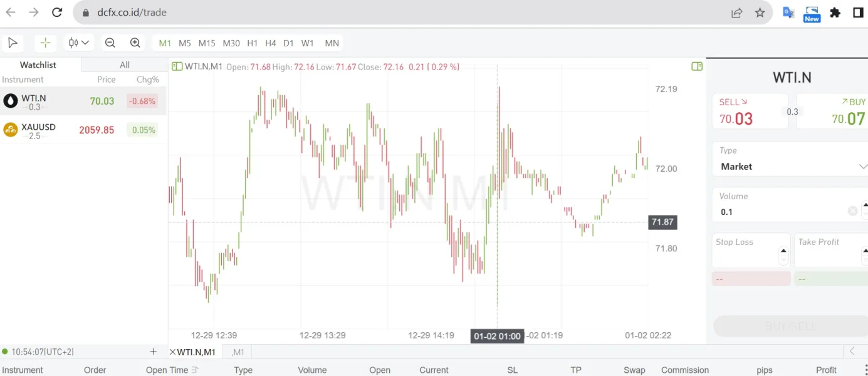Open the chart type dropdown

[x=80, y=43]
